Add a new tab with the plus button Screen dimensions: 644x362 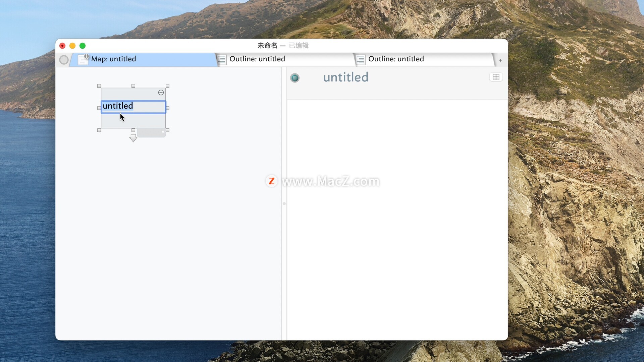[x=500, y=61]
